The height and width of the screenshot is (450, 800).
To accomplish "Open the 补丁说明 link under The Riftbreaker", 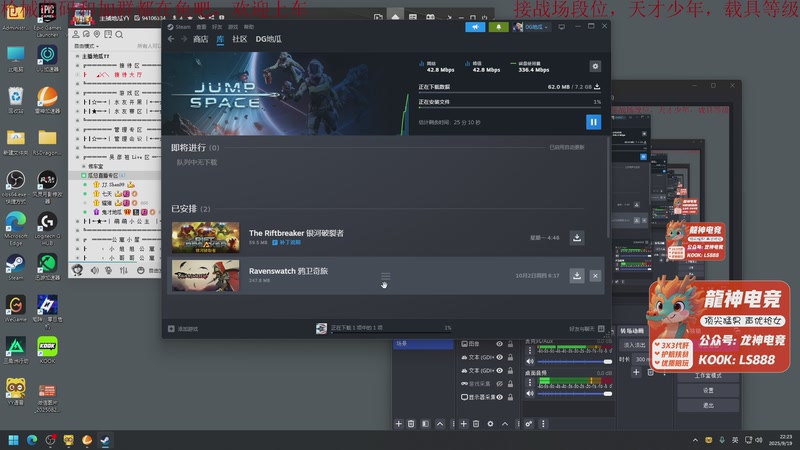I will (x=286, y=242).
